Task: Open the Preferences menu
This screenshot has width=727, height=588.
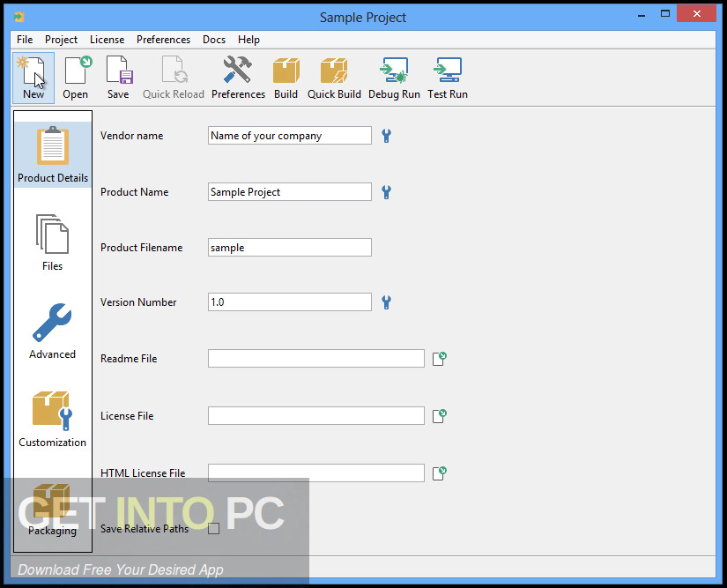Action: pyautogui.click(x=163, y=40)
